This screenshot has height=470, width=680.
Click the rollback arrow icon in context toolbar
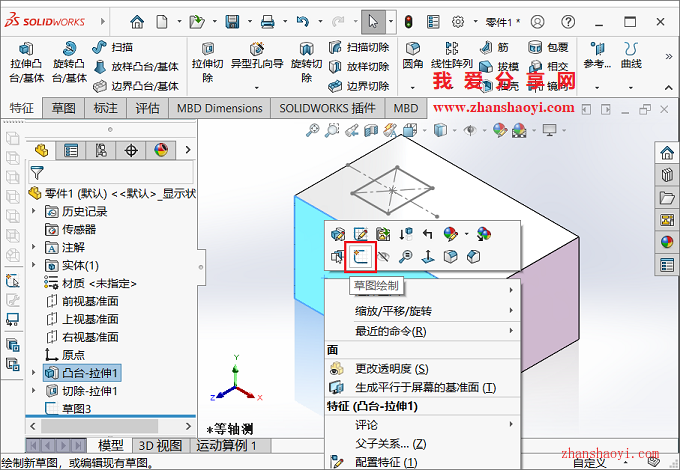pos(428,234)
